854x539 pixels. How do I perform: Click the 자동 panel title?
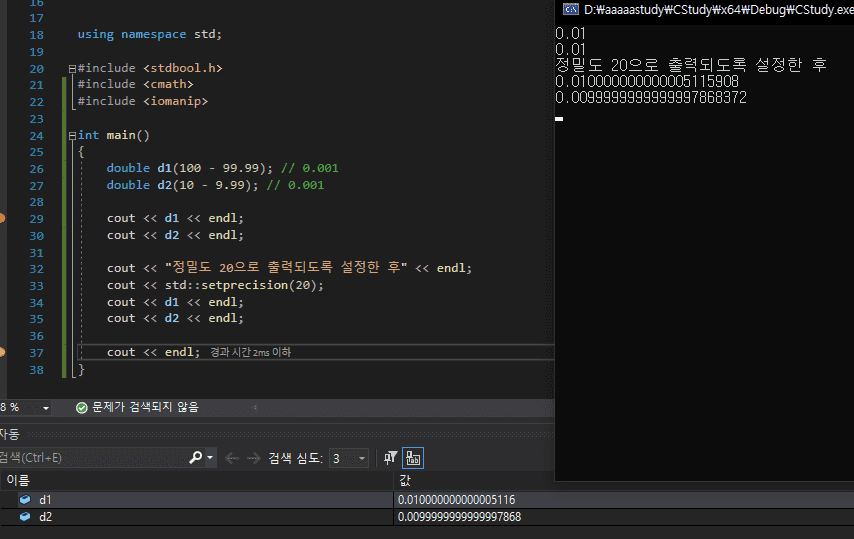(x=9, y=434)
